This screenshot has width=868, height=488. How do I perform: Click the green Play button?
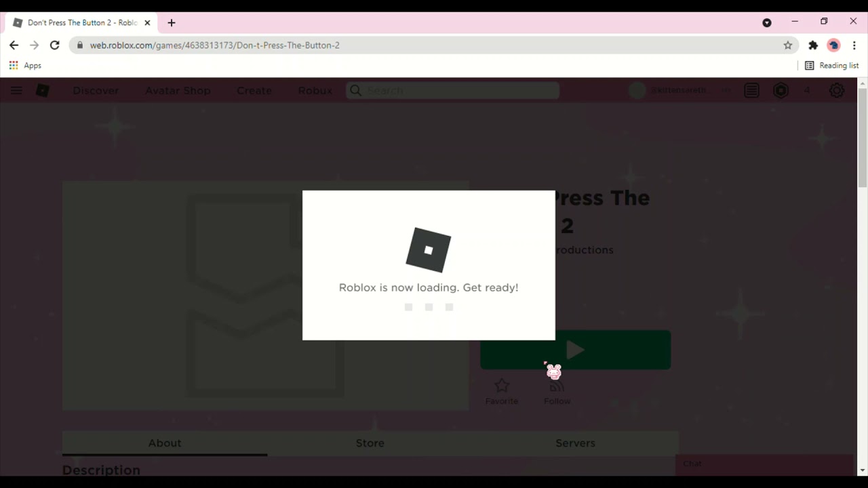576,350
